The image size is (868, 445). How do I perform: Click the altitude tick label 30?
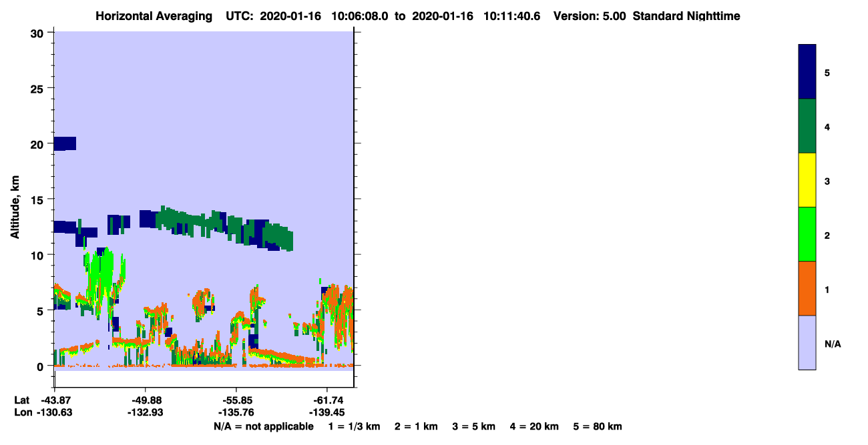coord(39,33)
